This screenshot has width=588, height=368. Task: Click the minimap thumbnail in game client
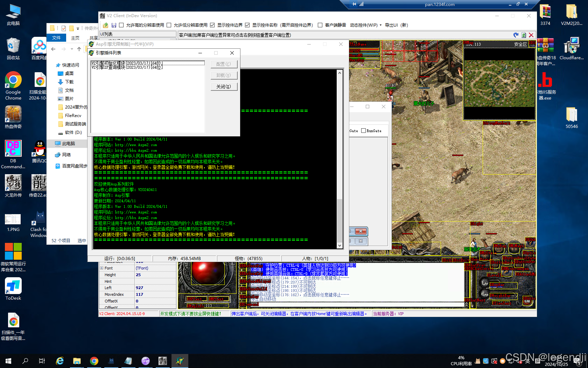[x=499, y=83]
